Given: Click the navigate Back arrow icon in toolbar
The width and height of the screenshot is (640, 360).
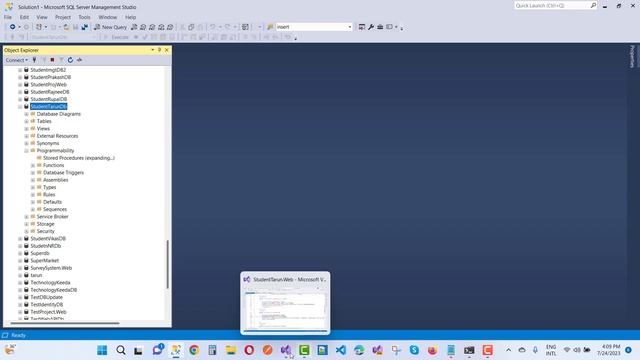Looking at the screenshot, I should tap(13, 27).
